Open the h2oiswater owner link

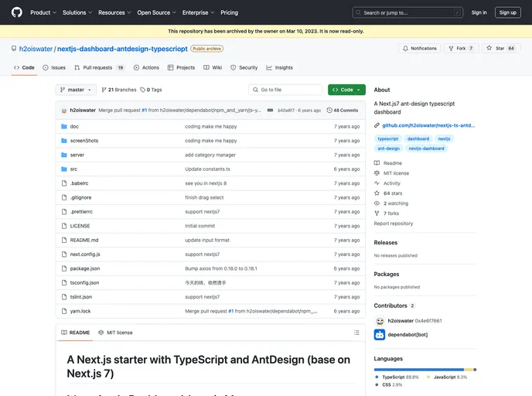(36, 49)
